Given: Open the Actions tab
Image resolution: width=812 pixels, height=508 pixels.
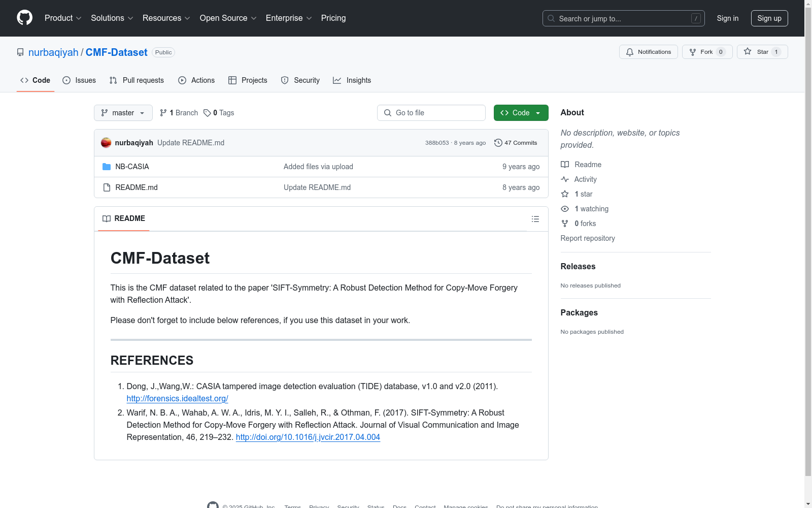Looking at the screenshot, I should (x=196, y=80).
